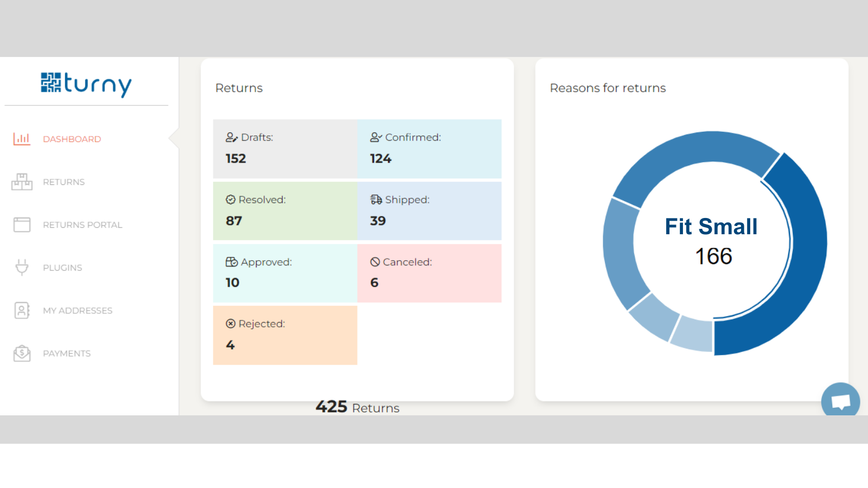Click the Shipped truck icon
The image size is (868, 488).
[x=376, y=200]
